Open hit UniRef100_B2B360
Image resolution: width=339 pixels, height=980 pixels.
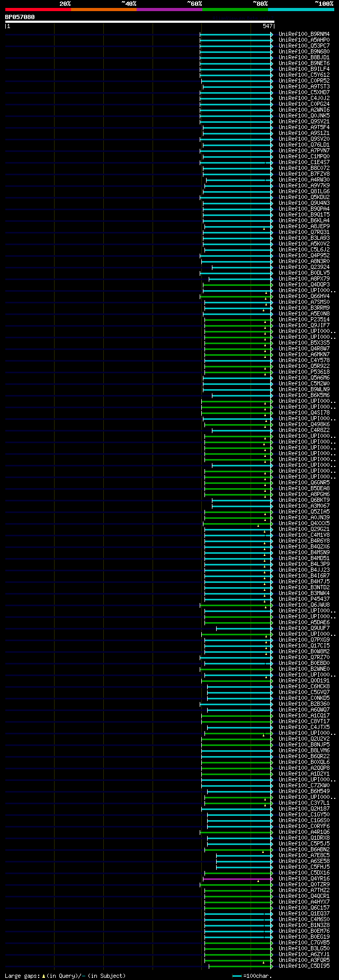(304, 704)
